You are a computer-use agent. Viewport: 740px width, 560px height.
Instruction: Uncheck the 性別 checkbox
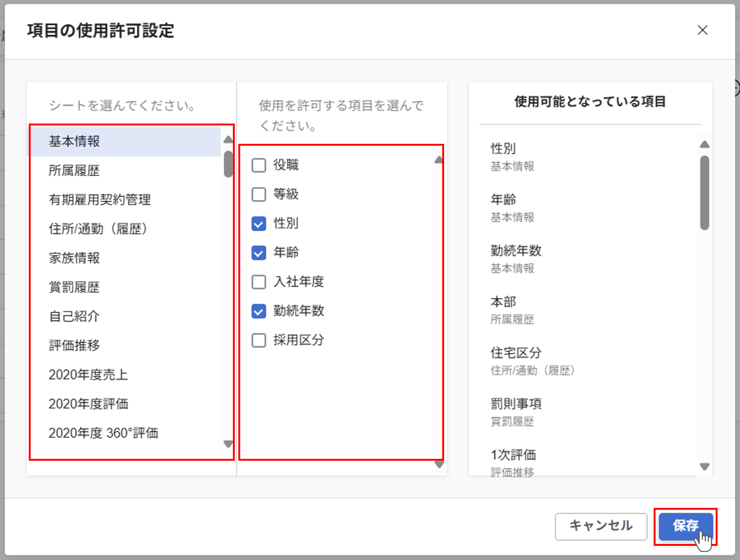coord(259,224)
